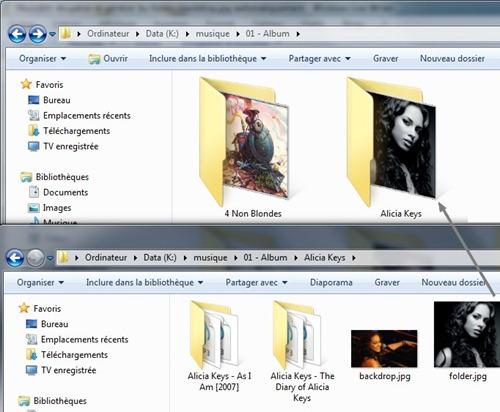Open TV enregistrée in top window sidebar

(x=63, y=146)
